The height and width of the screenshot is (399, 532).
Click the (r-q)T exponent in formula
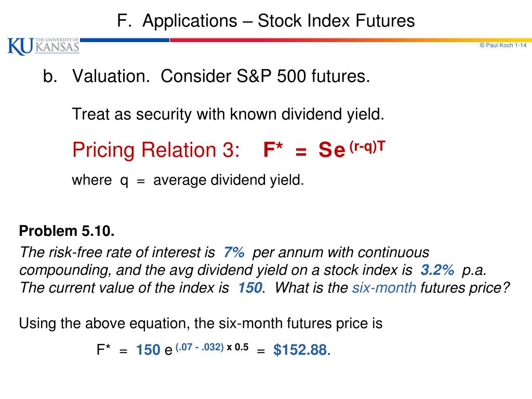(x=367, y=147)
